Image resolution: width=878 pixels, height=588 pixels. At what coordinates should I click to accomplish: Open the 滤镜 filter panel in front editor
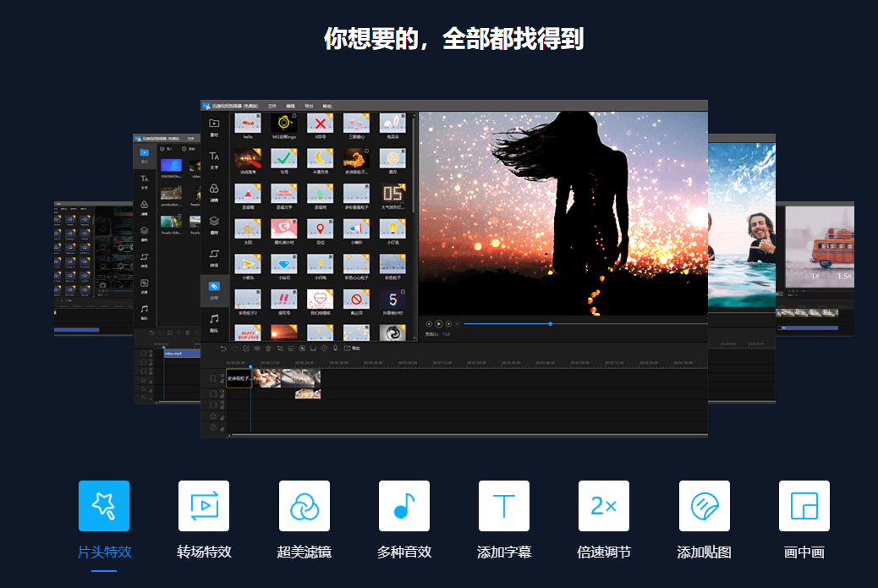click(214, 192)
